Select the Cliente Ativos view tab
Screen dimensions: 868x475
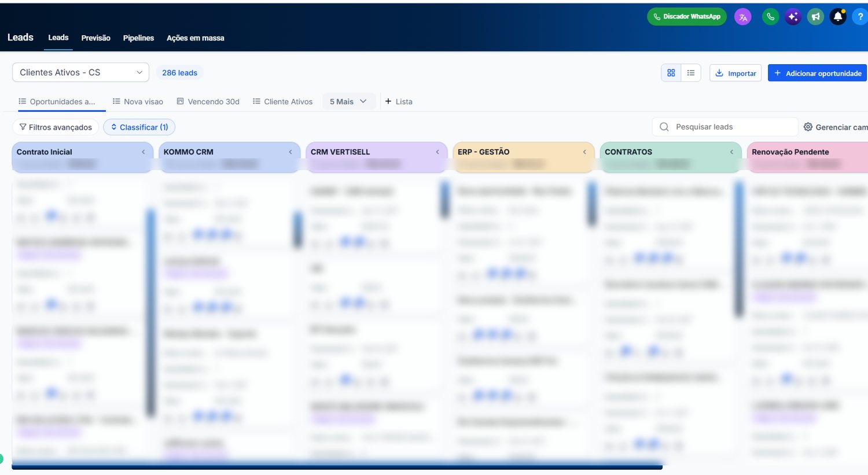click(282, 102)
